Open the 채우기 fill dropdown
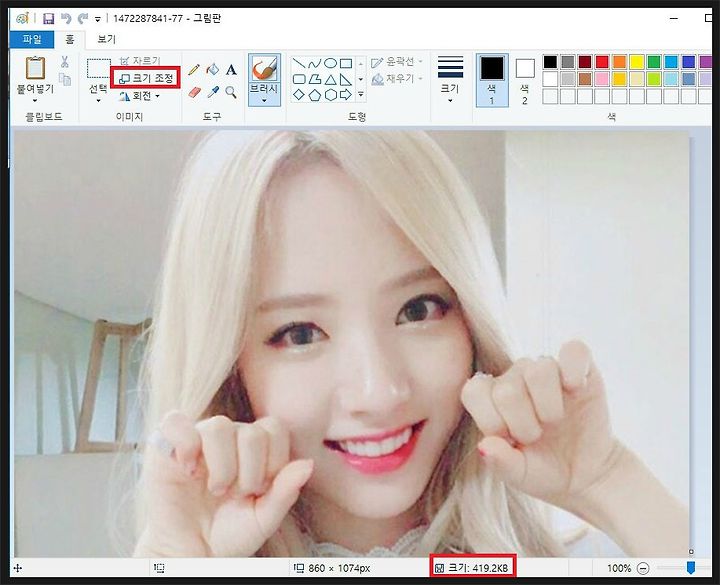The width and height of the screenshot is (720, 585). point(397,79)
